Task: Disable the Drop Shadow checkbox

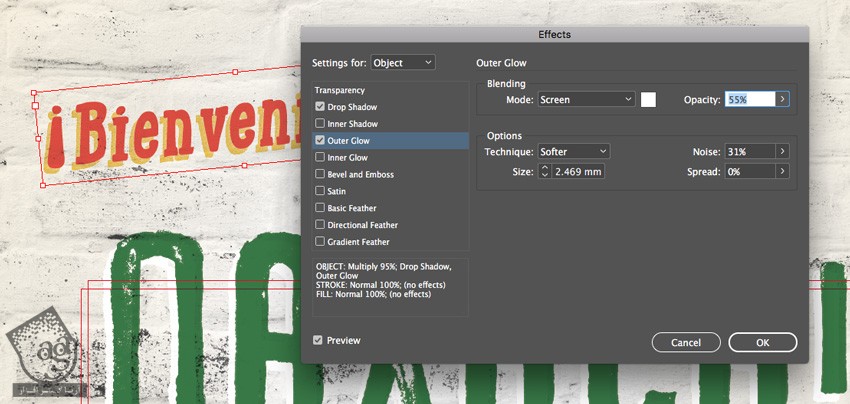Action: [x=320, y=107]
